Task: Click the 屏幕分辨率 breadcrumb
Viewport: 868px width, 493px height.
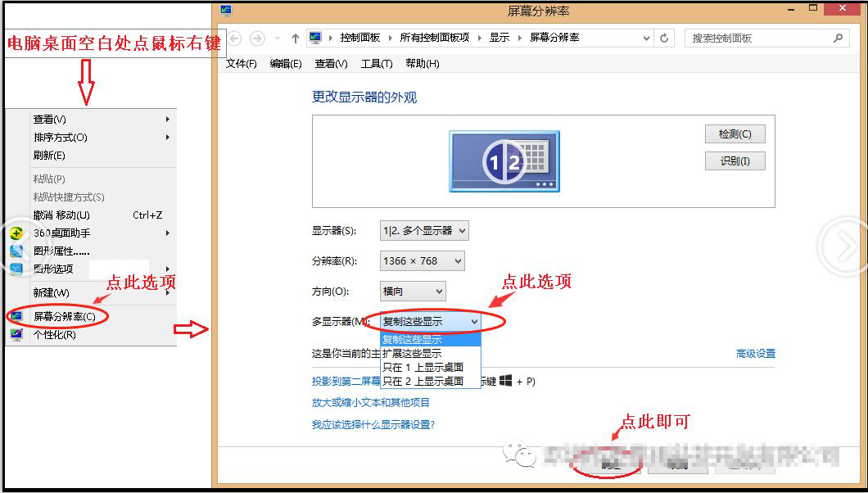Action: pos(554,38)
